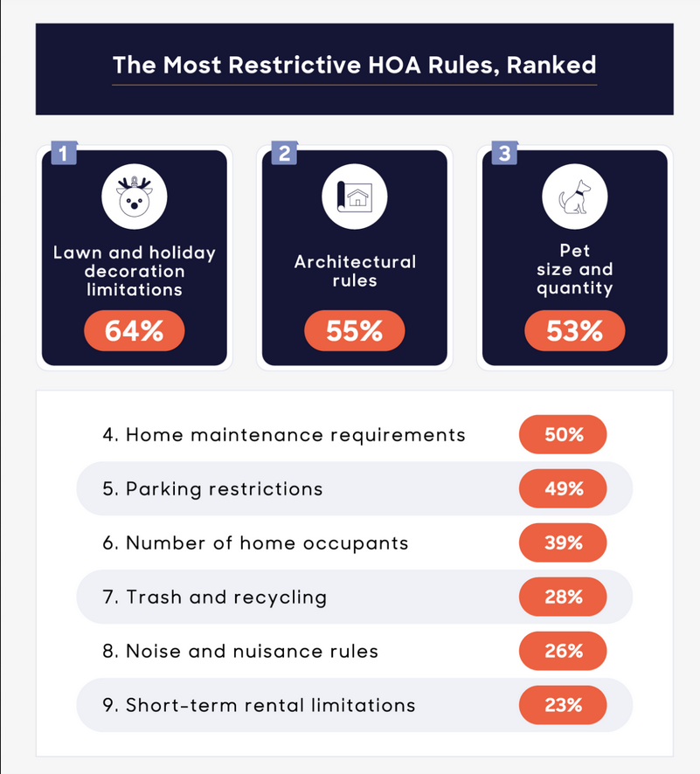The image size is (700, 774).
Task: Click the house blueprint icon
Action: 355,197
